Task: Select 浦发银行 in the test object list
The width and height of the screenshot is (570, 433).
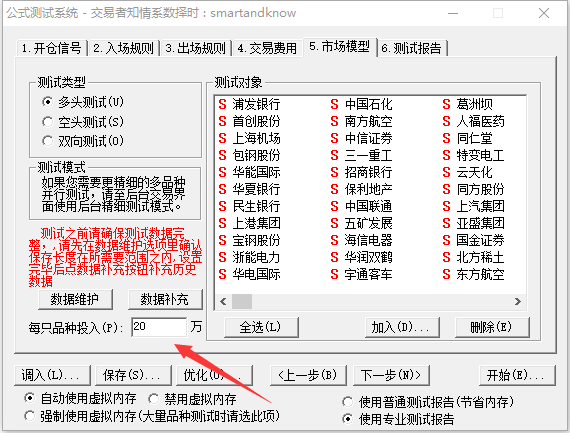Action: click(x=249, y=104)
